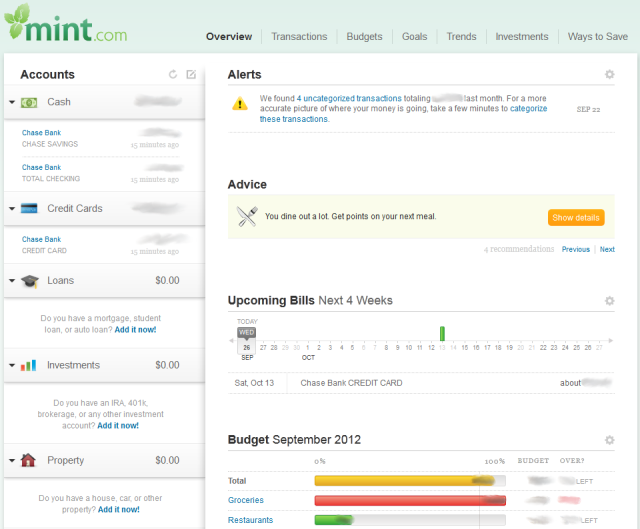Select today's WED 26 date marker
Viewport: 640px width, 529px height.
247,340
